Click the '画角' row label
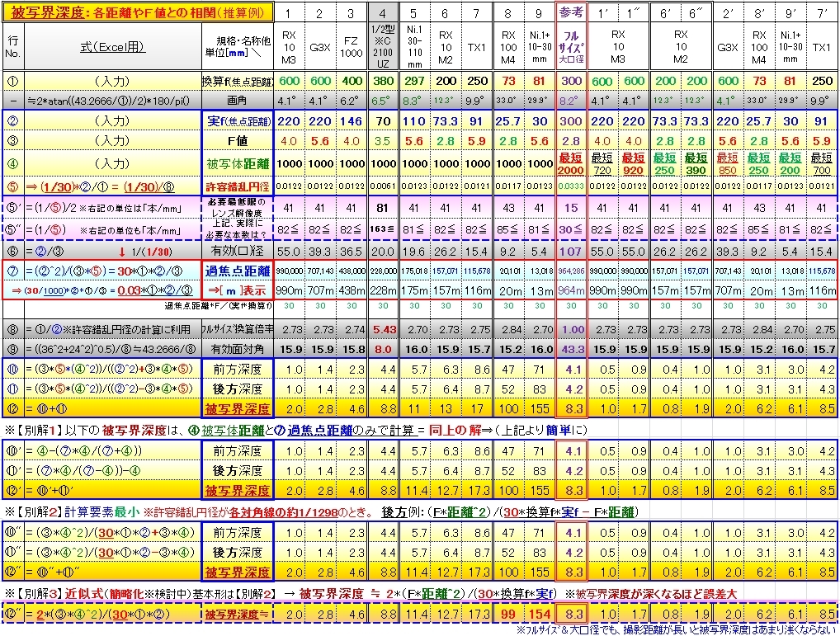Screen dimensions: 840x636 tap(238, 100)
